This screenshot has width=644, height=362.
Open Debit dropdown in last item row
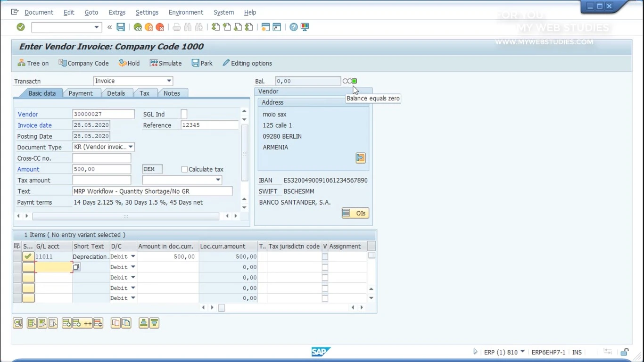click(133, 298)
